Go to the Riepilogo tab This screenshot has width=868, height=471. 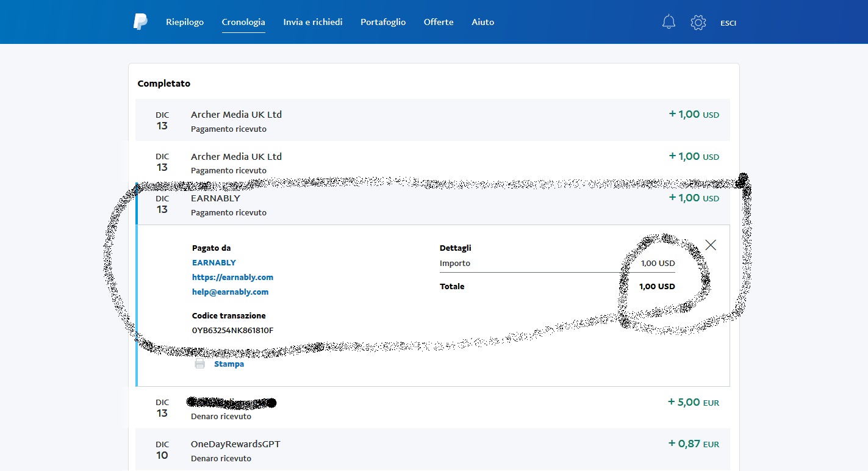[185, 22]
